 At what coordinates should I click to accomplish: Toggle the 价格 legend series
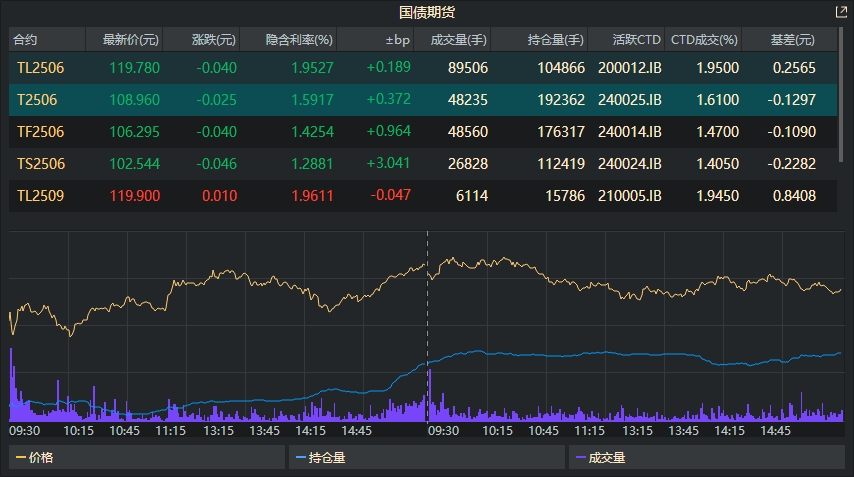[x=147, y=457]
